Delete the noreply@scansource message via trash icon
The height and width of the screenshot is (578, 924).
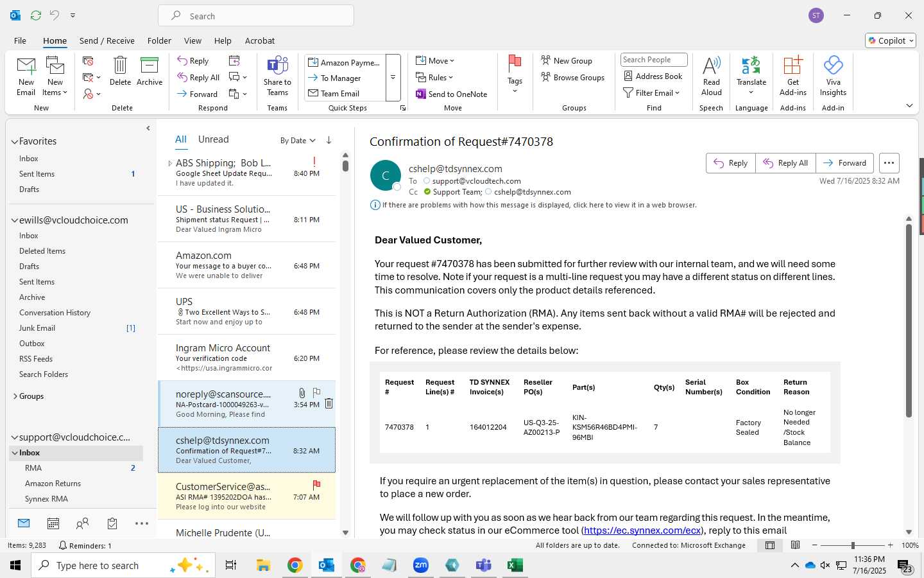pyautogui.click(x=329, y=403)
